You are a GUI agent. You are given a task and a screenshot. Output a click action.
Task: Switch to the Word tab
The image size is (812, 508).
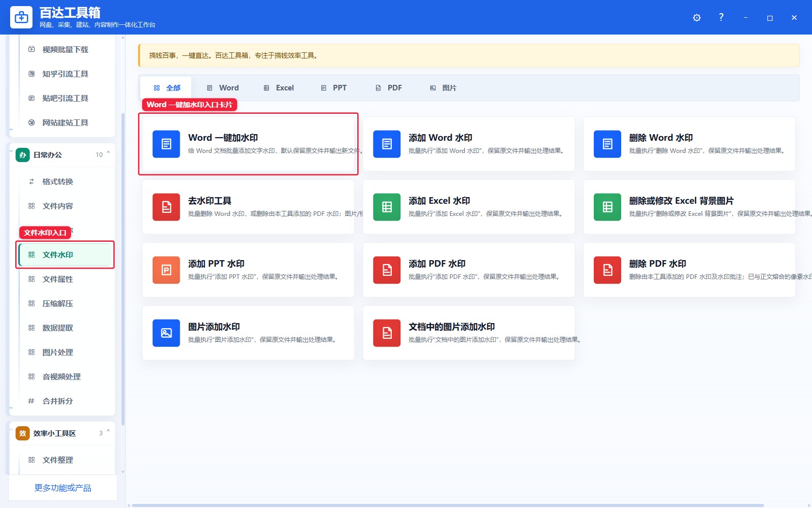(x=222, y=88)
